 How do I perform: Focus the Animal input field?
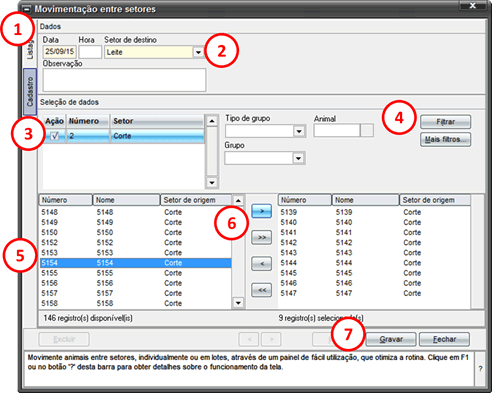[337, 130]
